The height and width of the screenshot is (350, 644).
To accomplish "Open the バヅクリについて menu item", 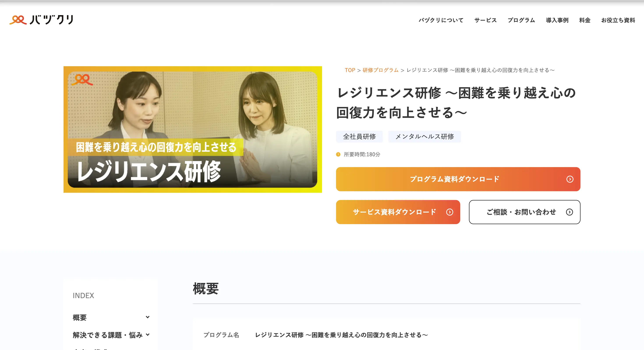I will 441,20.
